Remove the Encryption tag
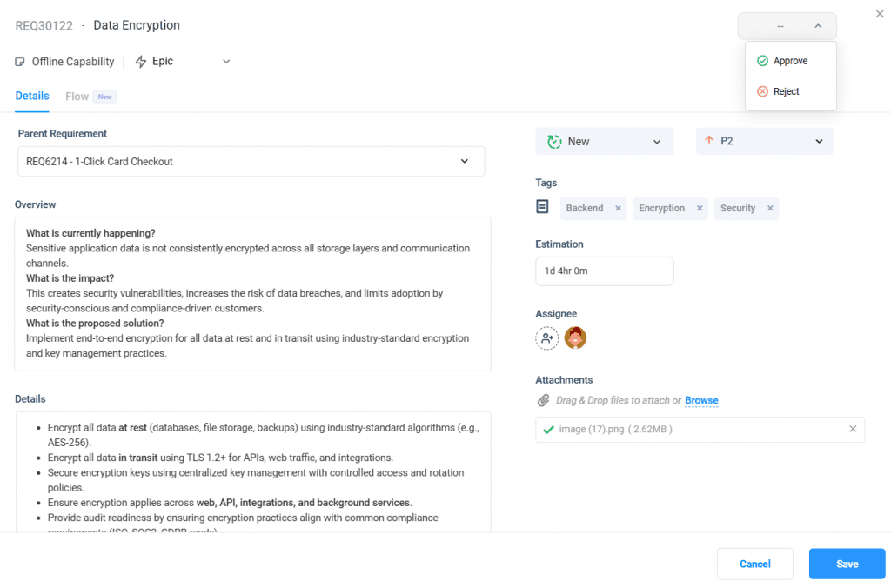891x588 pixels. [x=700, y=209]
